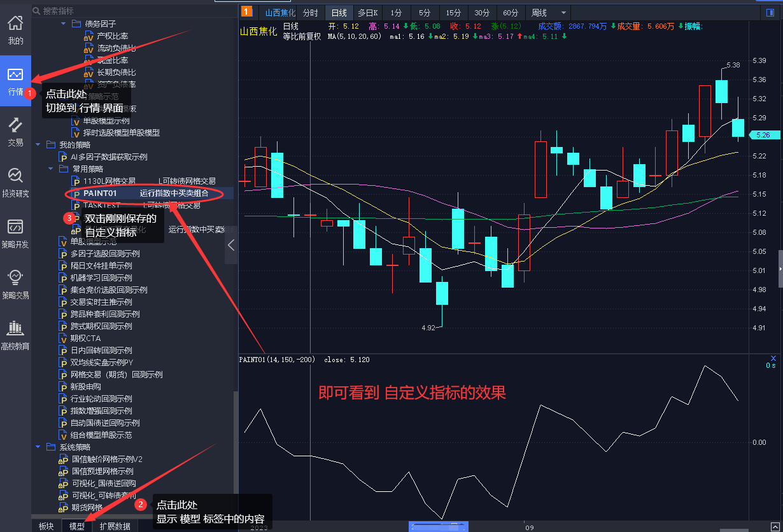Open 策略交易 lightbulb sidebar icon
This screenshot has width=783, height=532.
[15, 284]
